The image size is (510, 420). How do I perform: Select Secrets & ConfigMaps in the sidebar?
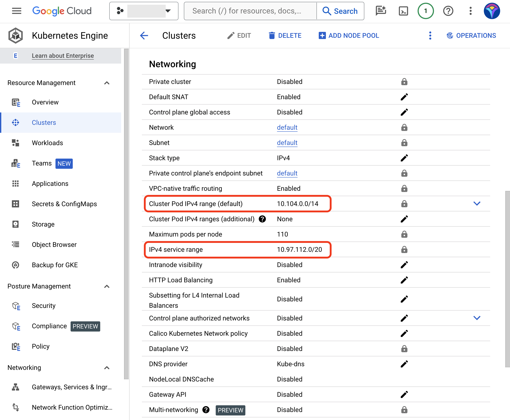click(64, 204)
